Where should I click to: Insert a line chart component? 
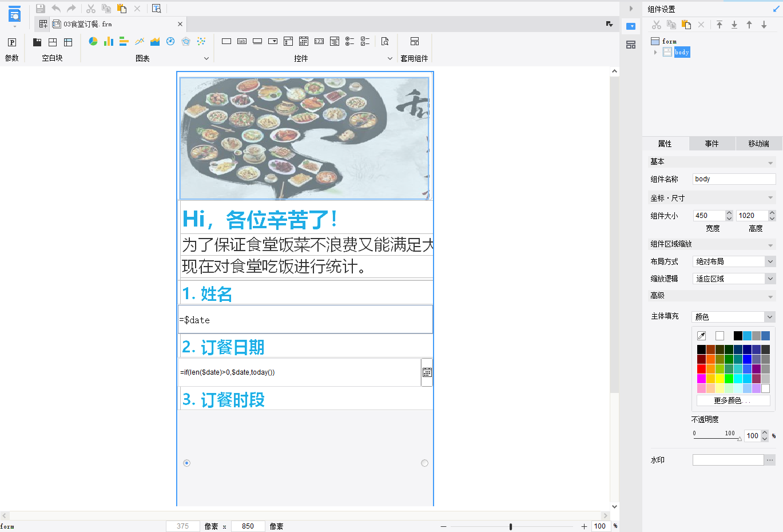(140, 41)
